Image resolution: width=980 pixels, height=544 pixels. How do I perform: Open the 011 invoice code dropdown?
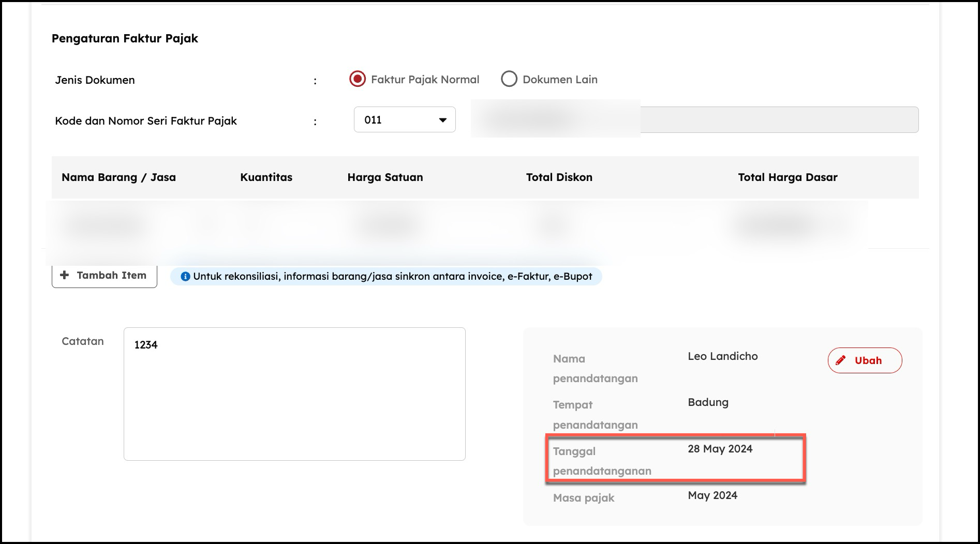click(x=404, y=120)
